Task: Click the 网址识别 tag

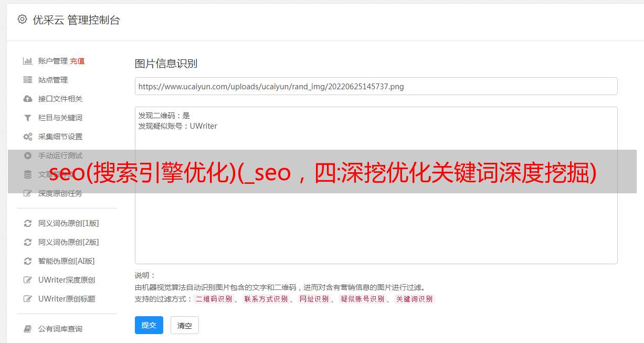Action: pyautogui.click(x=314, y=299)
